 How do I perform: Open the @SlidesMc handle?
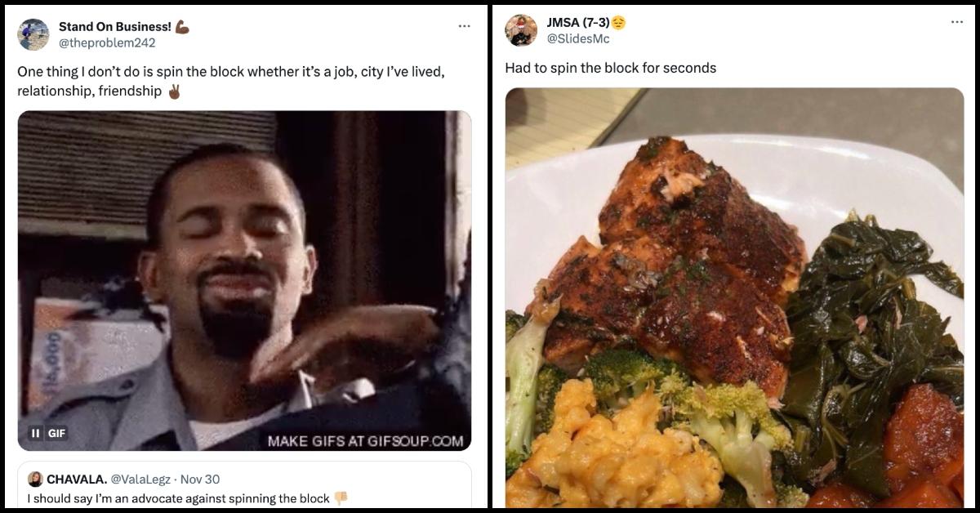(578, 38)
